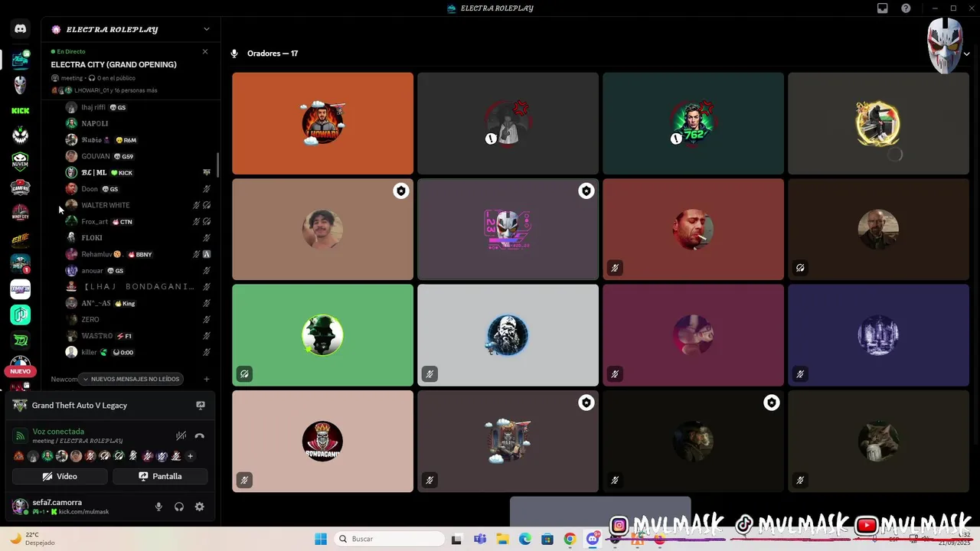This screenshot has width=980, height=551.
Task: Toggle headphones deafen in user panel
Action: pos(179,507)
